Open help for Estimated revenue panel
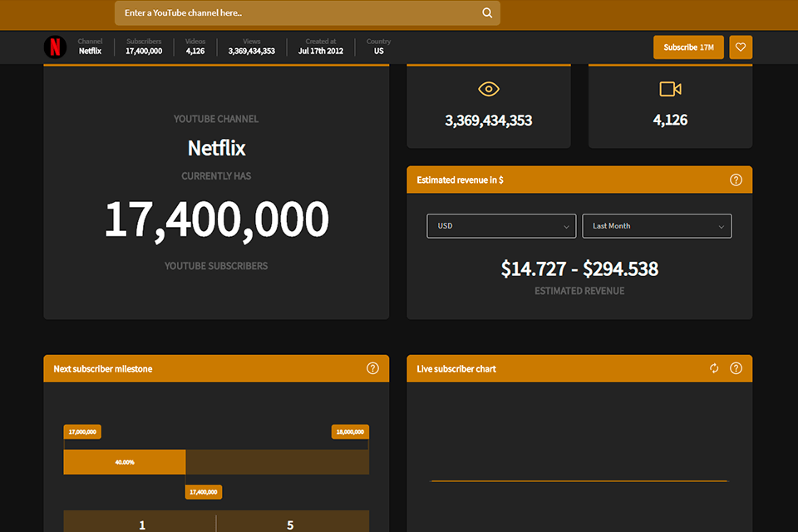 point(736,180)
